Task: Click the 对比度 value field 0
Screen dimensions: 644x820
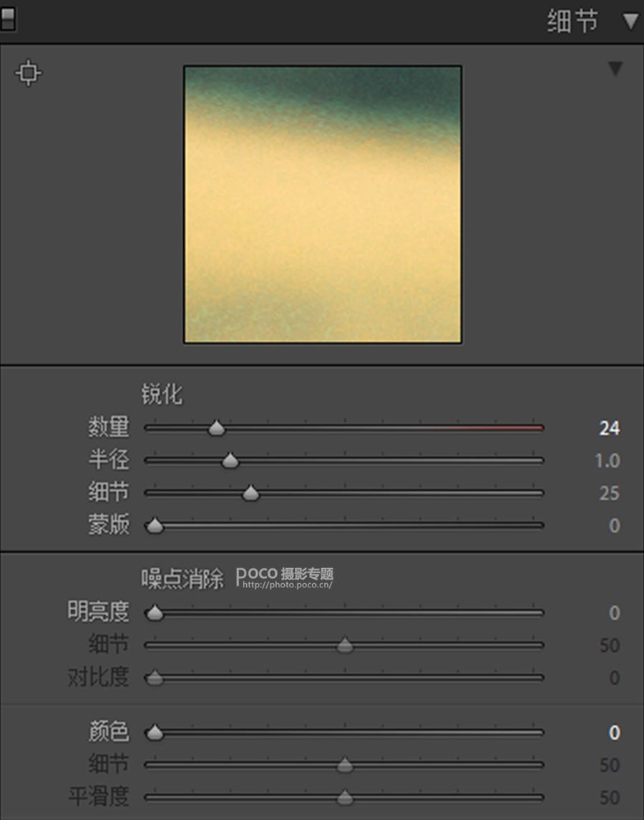Action: pos(615,678)
